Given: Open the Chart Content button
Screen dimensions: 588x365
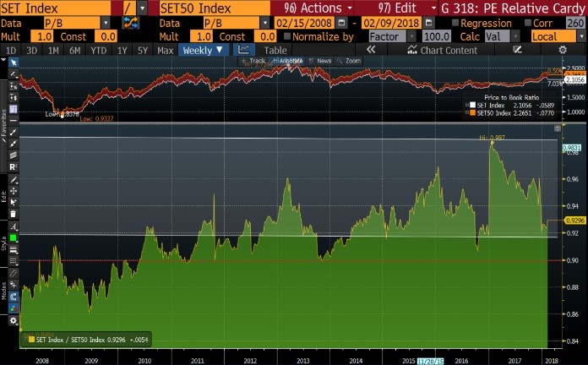Looking at the screenshot, I should pyautogui.click(x=443, y=50).
